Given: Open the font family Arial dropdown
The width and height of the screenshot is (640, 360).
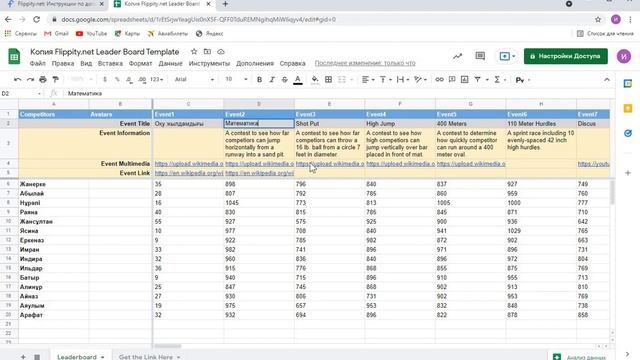Looking at the screenshot, I should pos(194,80).
